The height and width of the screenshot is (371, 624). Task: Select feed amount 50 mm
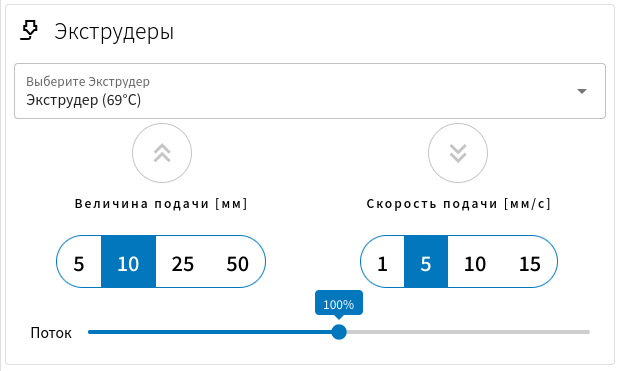point(238,262)
